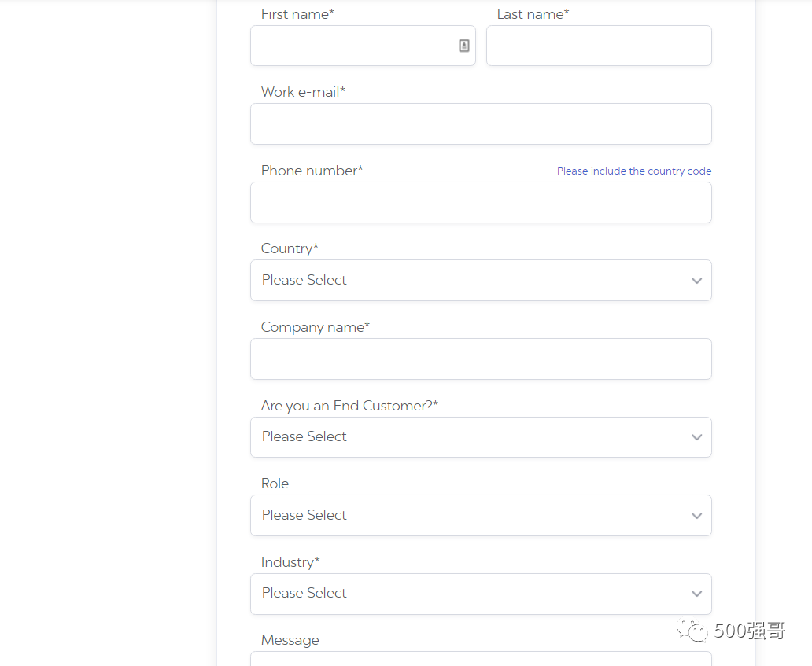The image size is (812, 666).
Task: Click the "Company name*" label
Action: [315, 327]
